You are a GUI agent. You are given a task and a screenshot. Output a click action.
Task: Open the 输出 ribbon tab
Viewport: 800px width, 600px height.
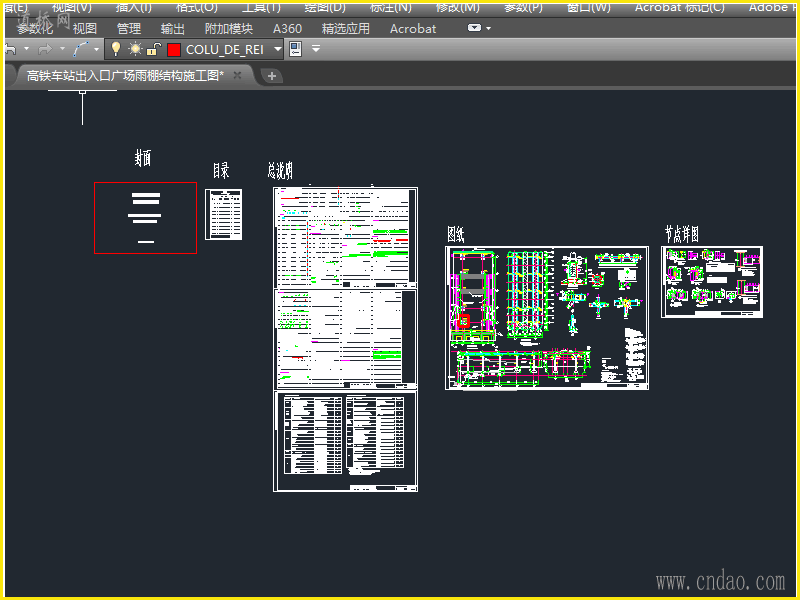click(173, 29)
